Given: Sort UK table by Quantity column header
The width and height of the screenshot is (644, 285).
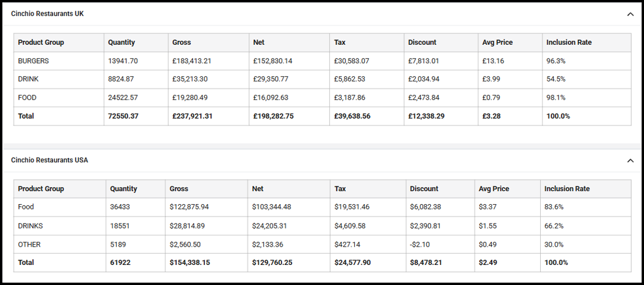Looking at the screenshot, I should pyautogui.click(x=121, y=42).
